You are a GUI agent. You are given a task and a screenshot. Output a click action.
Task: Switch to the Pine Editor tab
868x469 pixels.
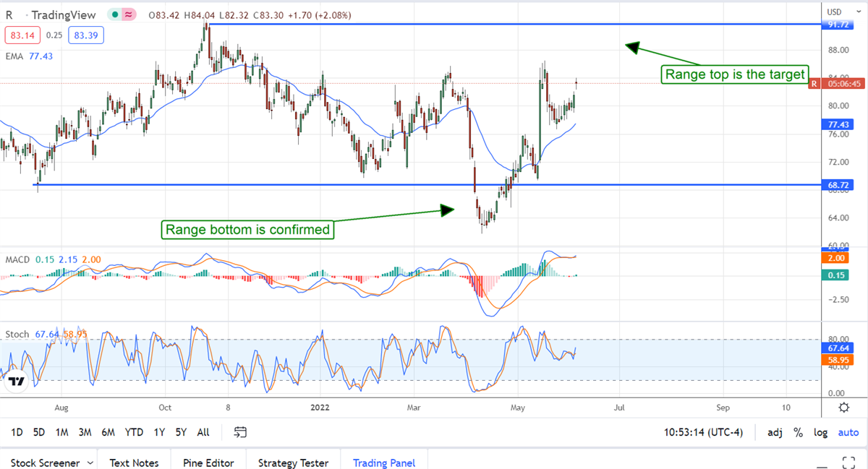coord(208,462)
